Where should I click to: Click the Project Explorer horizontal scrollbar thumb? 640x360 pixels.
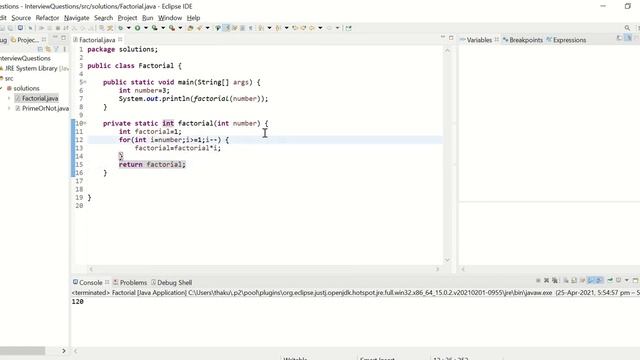pos(22,351)
